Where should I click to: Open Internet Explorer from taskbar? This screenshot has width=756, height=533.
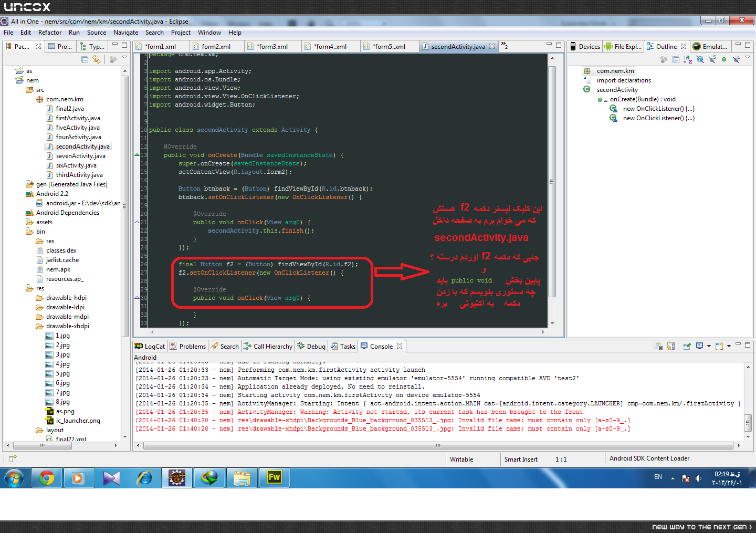144,478
